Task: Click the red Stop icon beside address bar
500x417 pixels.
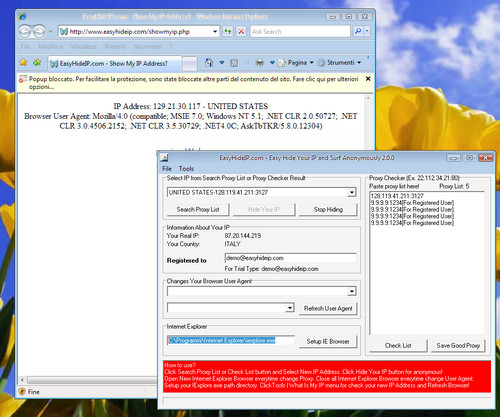Action: [x=241, y=31]
